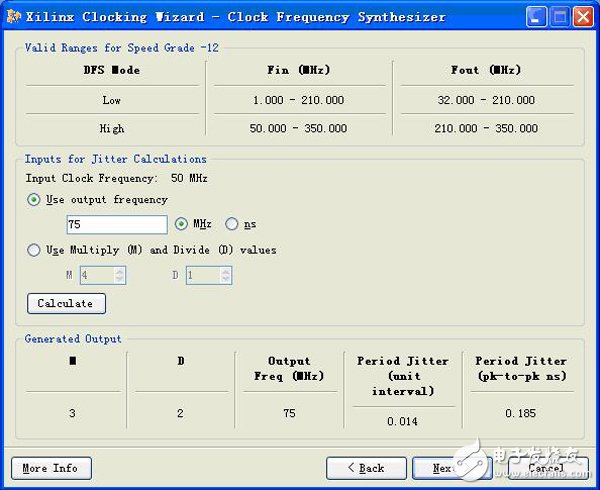Increase the M value with up arrow
This screenshot has width=600, height=490.
[x=119, y=270]
